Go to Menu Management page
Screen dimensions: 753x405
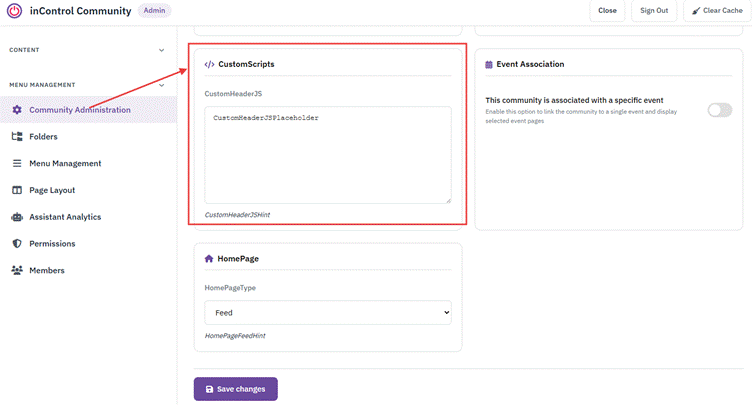88,163
